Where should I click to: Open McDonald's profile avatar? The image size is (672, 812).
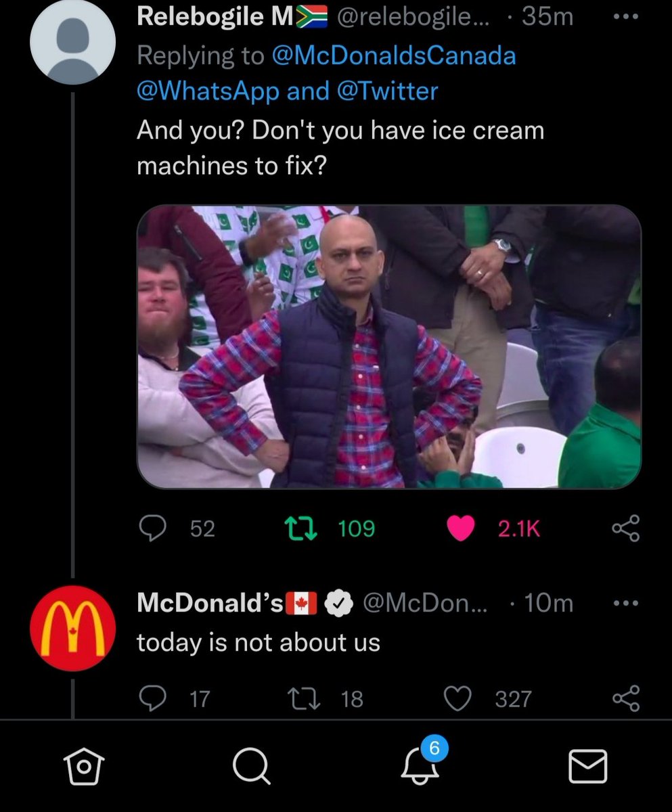(72, 628)
